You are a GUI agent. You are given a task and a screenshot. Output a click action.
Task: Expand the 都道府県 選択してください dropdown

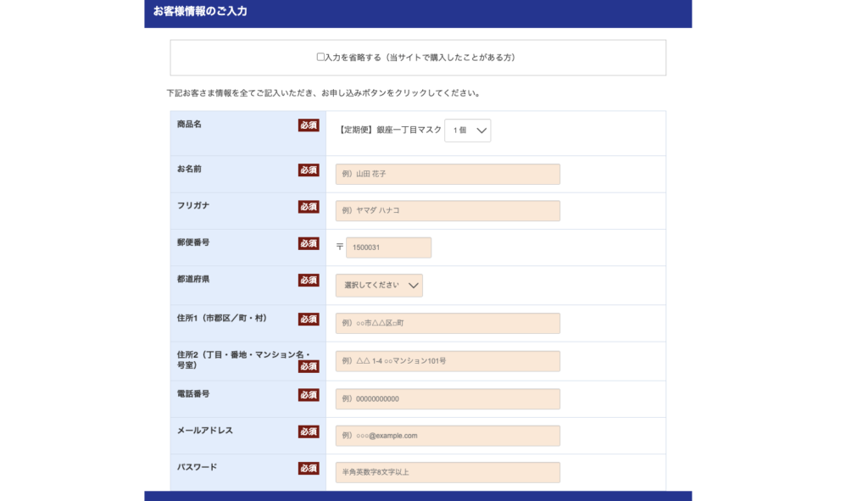tap(379, 286)
